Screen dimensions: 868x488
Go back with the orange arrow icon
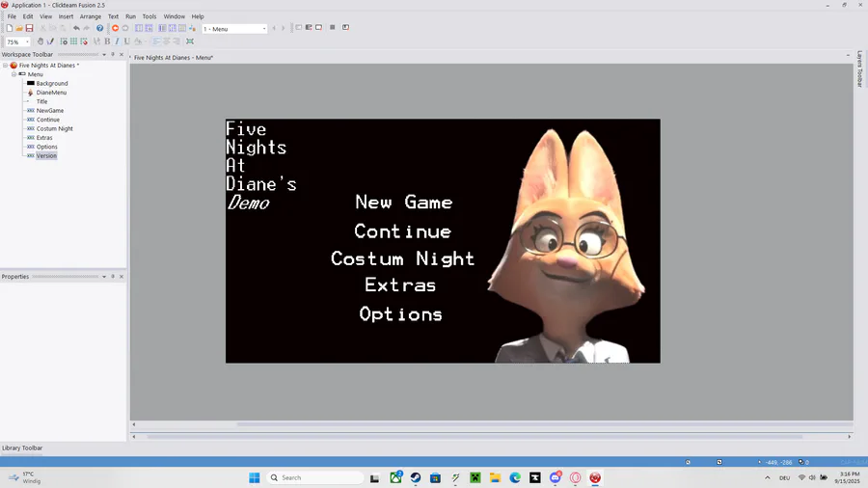115,28
